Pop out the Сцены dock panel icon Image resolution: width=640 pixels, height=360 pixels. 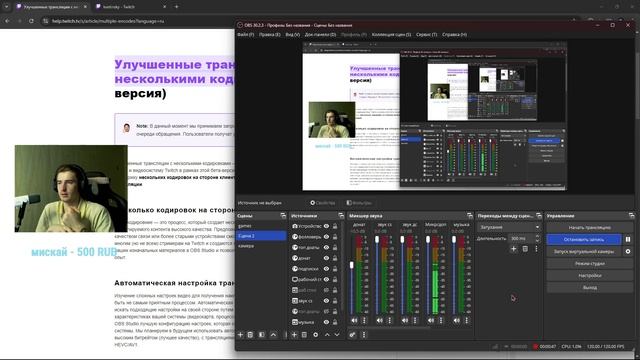pyautogui.click(x=283, y=216)
